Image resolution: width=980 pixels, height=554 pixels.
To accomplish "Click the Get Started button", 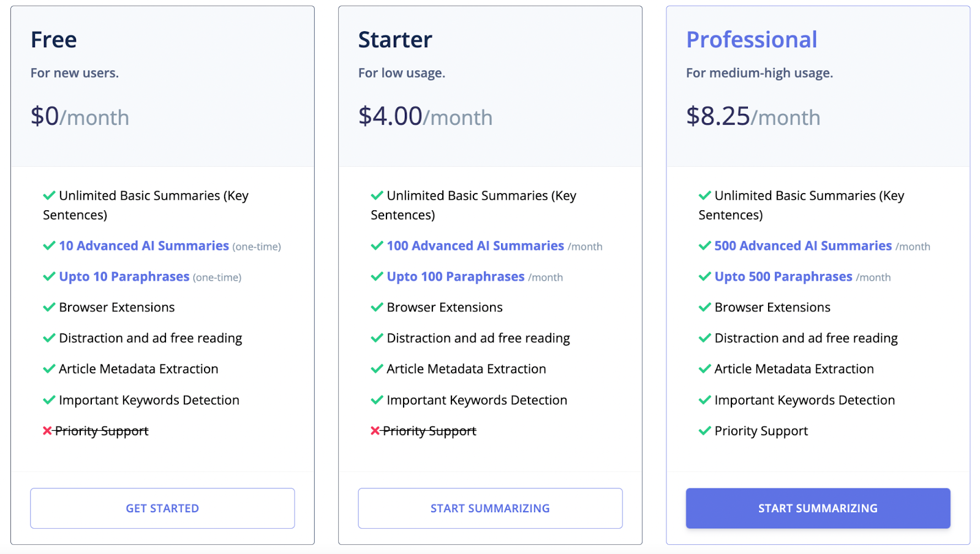I will (162, 508).
